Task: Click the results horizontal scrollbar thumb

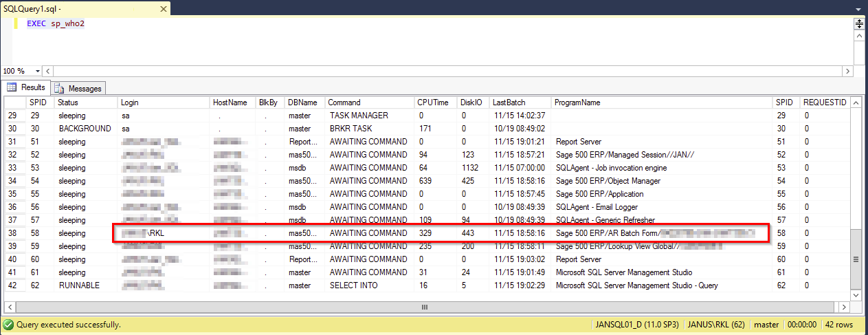Action: (425, 307)
